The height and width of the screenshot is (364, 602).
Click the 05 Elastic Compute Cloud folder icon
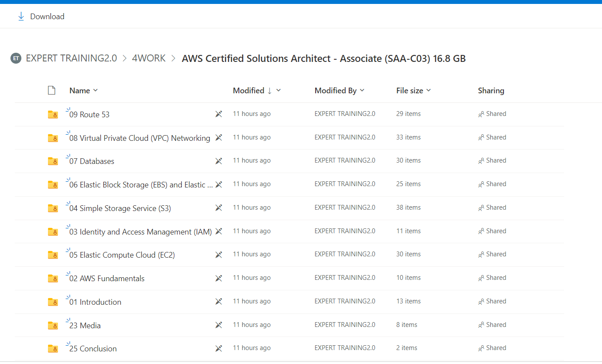[53, 255]
